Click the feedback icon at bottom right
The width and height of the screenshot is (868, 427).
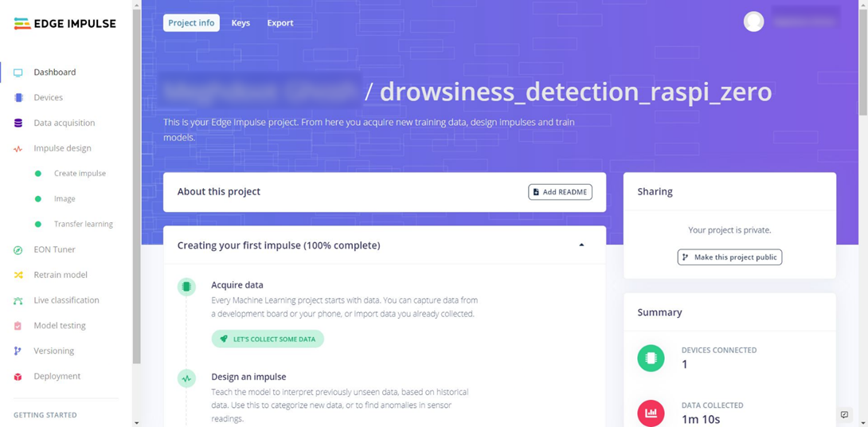(844, 414)
